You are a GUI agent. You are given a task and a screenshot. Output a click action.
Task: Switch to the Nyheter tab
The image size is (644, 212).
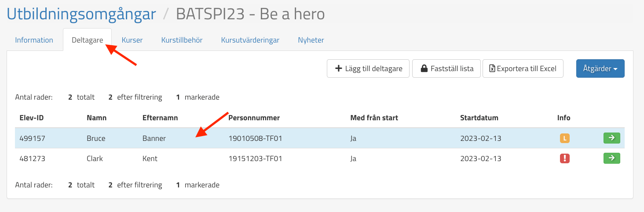click(x=311, y=40)
